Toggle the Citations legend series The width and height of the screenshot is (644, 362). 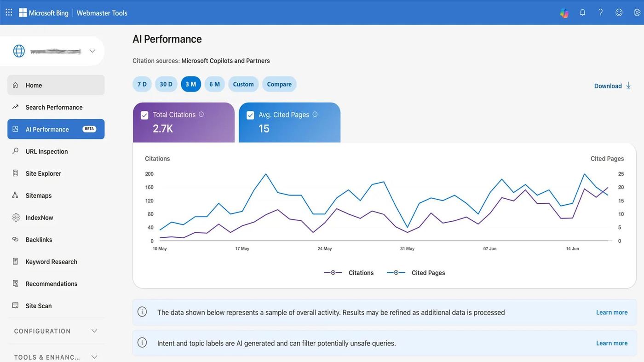pyautogui.click(x=349, y=273)
